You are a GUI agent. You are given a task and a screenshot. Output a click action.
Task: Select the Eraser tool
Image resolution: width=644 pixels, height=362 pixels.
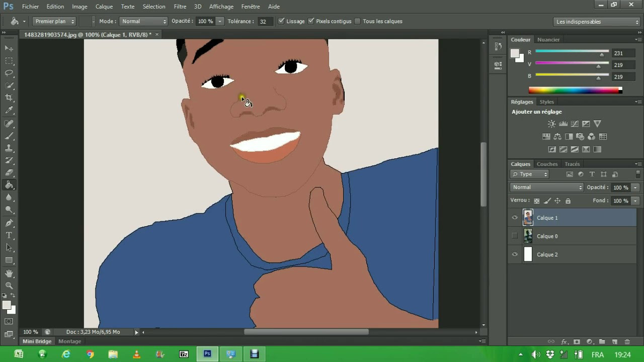tap(9, 173)
